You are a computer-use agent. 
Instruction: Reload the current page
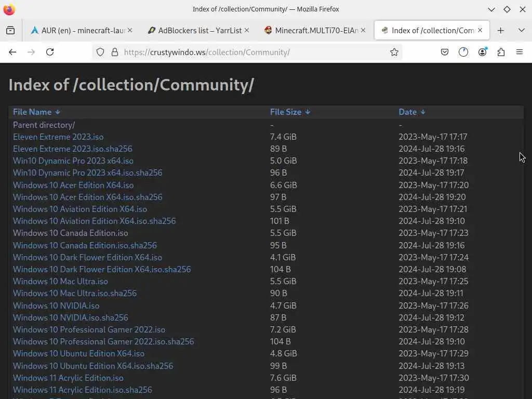pos(50,52)
